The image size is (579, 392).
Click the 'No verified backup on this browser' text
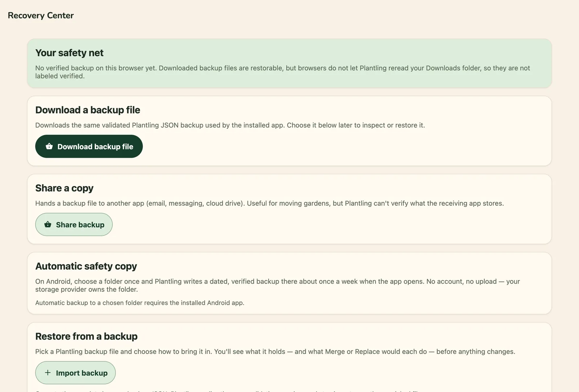coord(283,72)
